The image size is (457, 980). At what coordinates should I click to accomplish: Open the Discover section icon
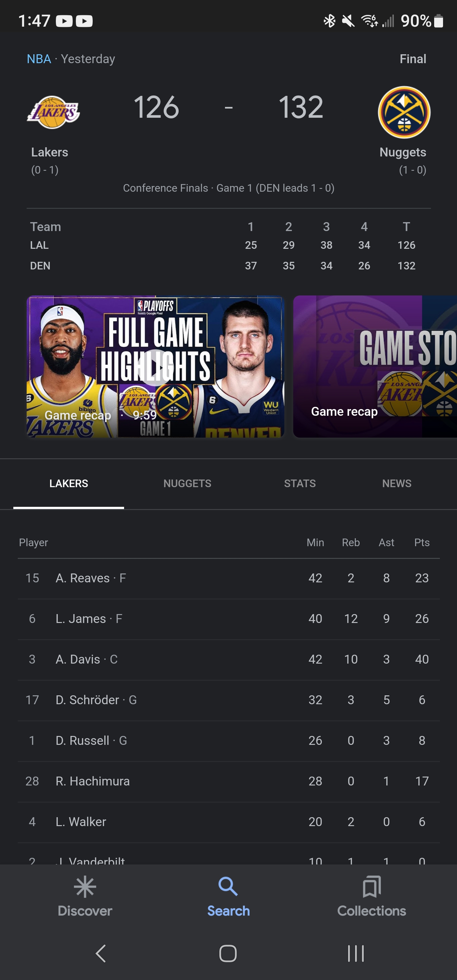[x=85, y=887]
